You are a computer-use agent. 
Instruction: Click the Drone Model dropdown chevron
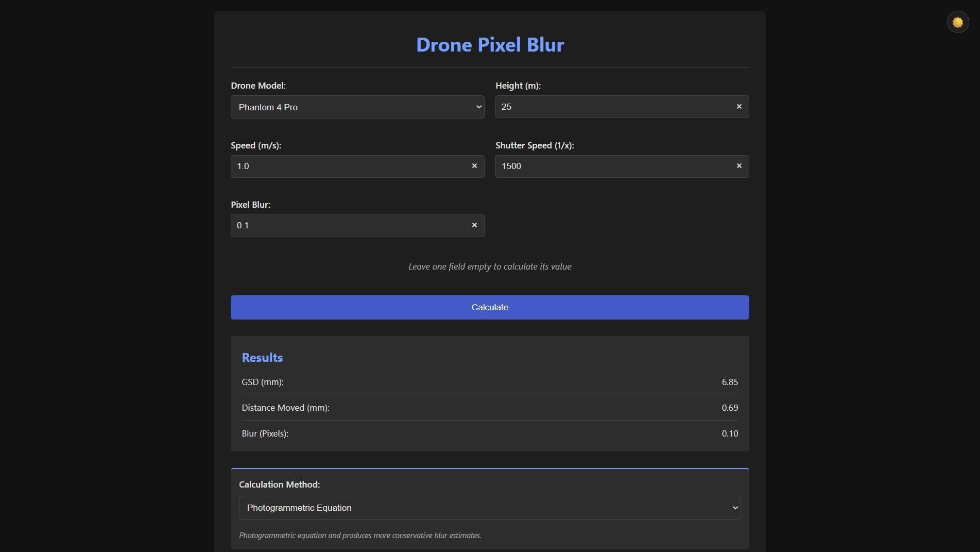(478, 107)
